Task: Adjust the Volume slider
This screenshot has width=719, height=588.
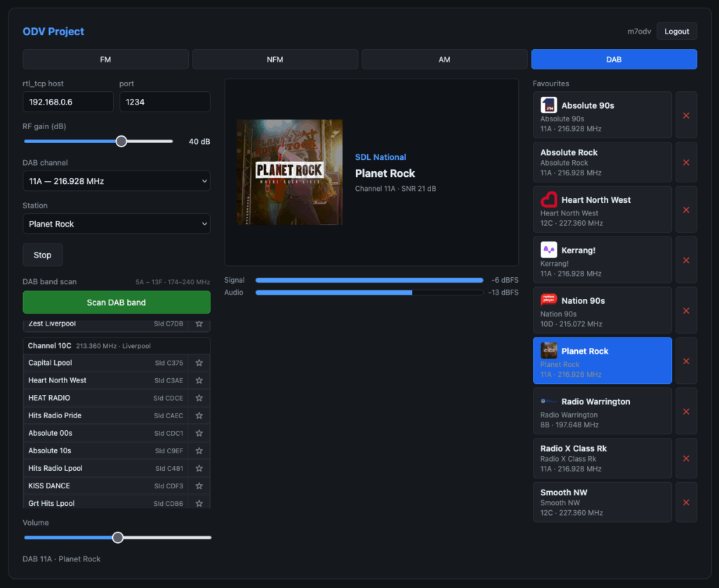Action: tap(117, 537)
